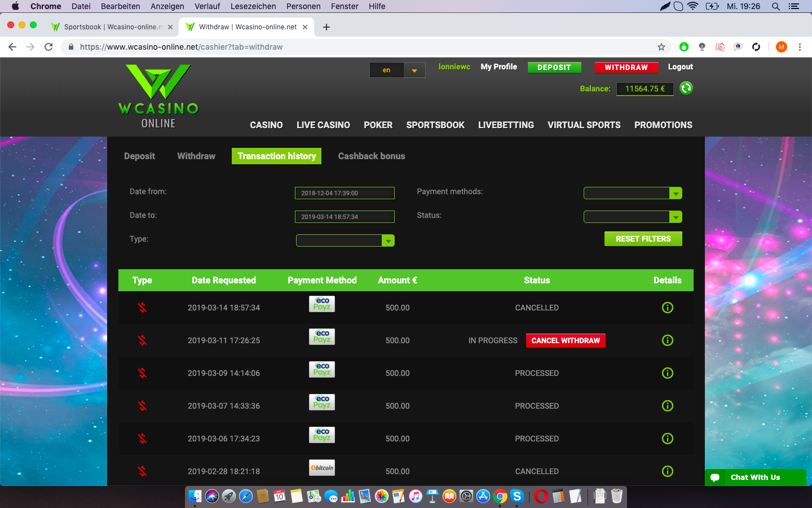Switch to the Withdraw cashier tab
The image size is (812, 508).
196,156
